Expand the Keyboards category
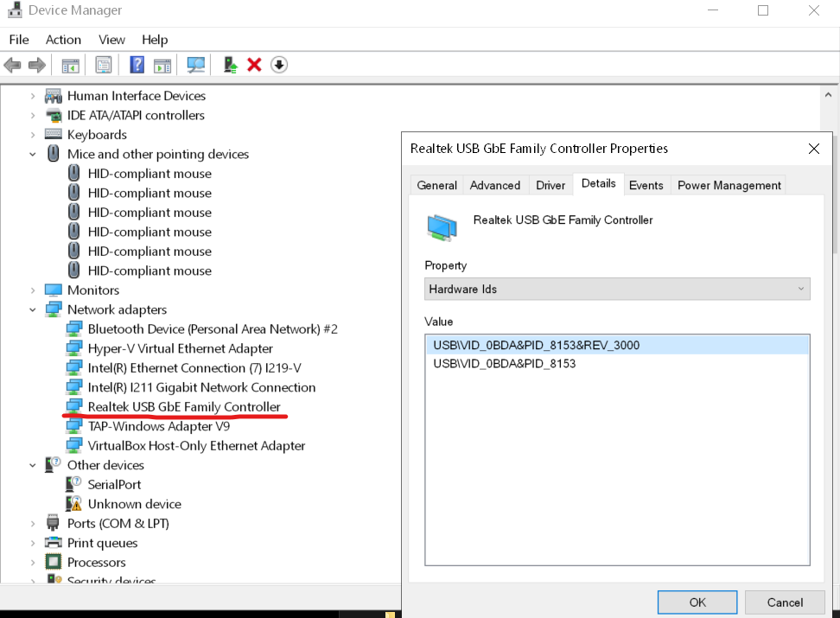Image resolution: width=840 pixels, height=618 pixels. pos(33,135)
